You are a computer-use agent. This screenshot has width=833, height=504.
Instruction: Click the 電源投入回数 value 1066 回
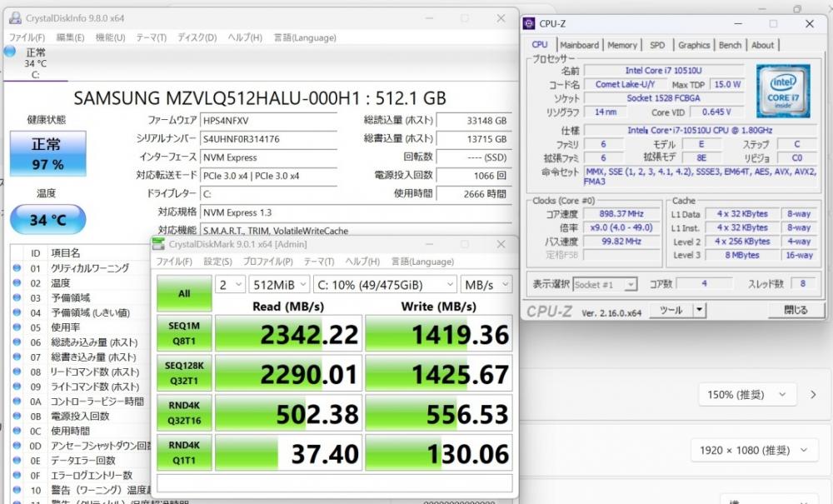(x=474, y=175)
